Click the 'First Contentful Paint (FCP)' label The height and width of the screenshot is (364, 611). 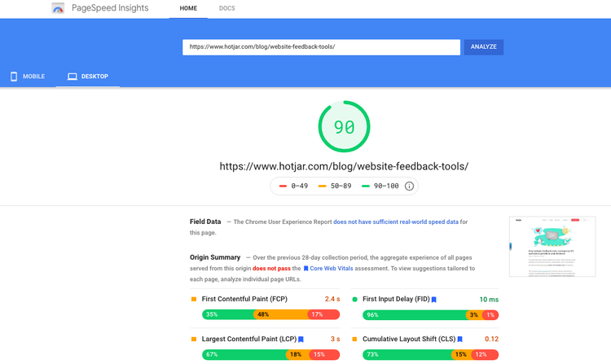click(x=244, y=299)
